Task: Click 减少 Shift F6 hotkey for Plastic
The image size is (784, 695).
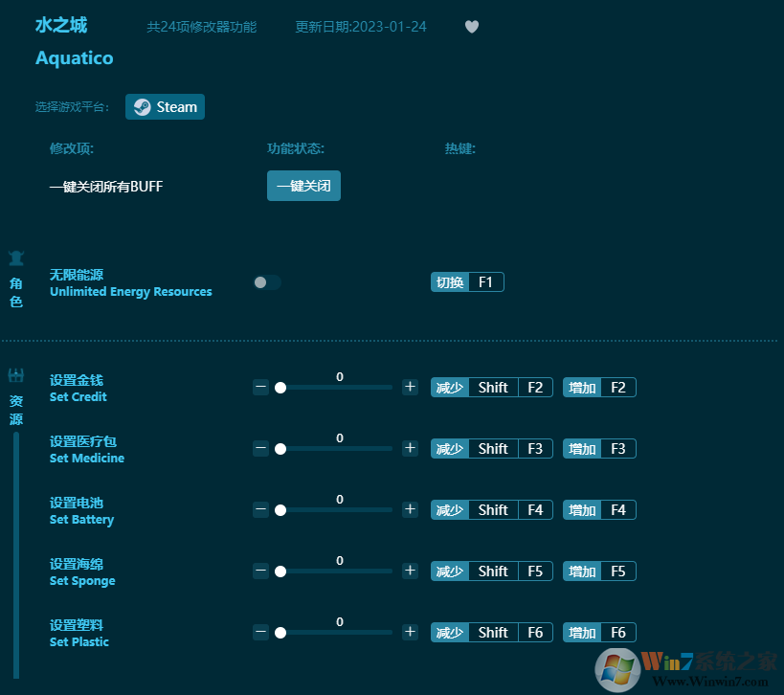Action: pyautogui.click(x=491, y=633)
